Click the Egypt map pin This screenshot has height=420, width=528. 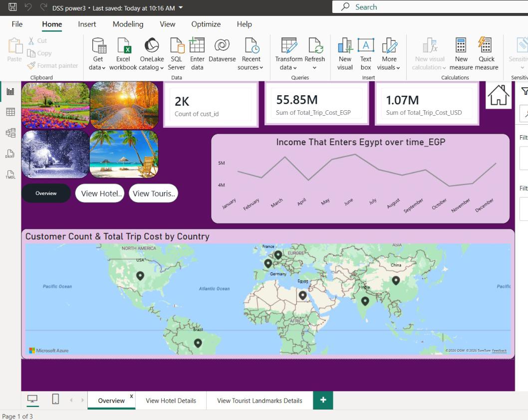tap(303, 295)
